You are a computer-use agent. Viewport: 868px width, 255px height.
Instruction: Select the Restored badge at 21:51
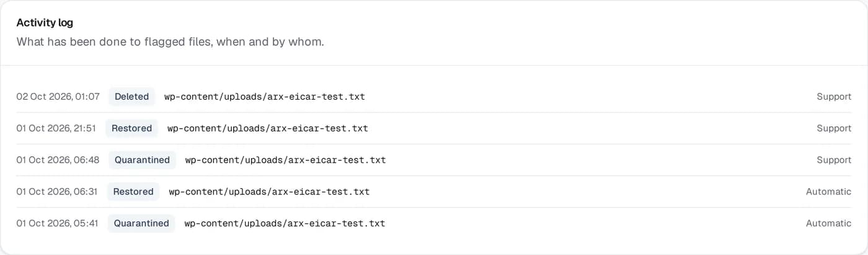click(131, 128)
